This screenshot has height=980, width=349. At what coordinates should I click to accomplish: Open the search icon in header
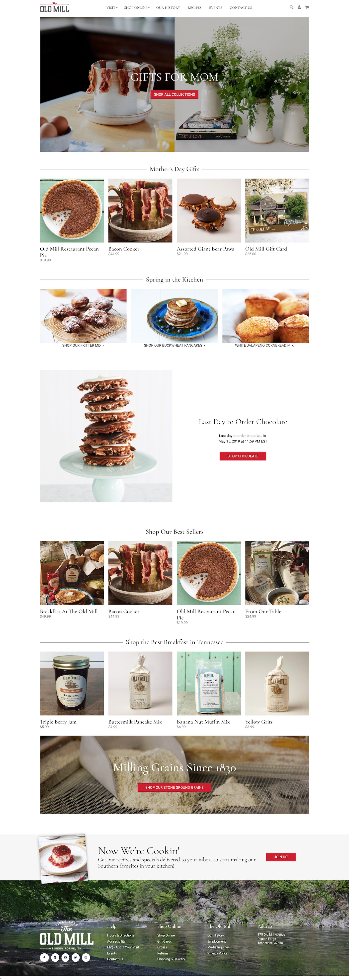(291, 7)
